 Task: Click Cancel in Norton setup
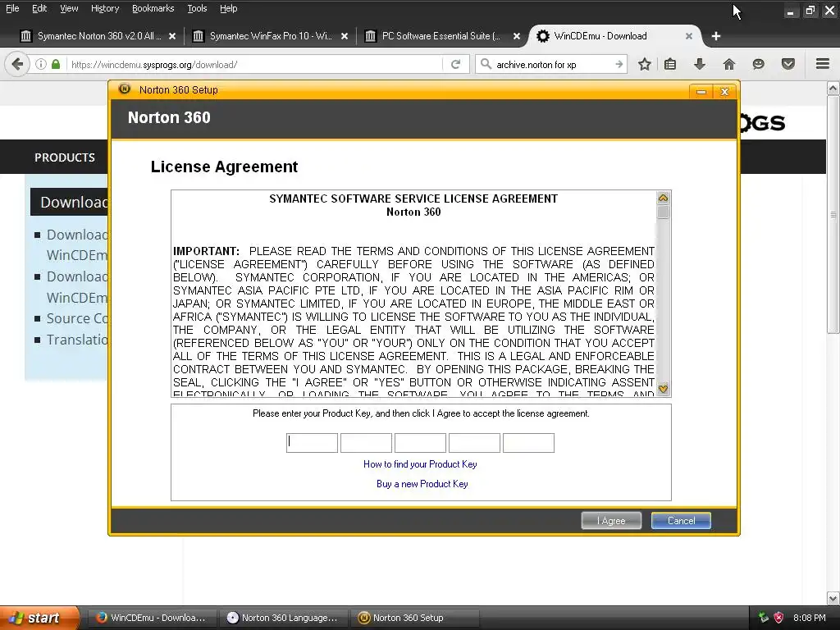(681, 521)
